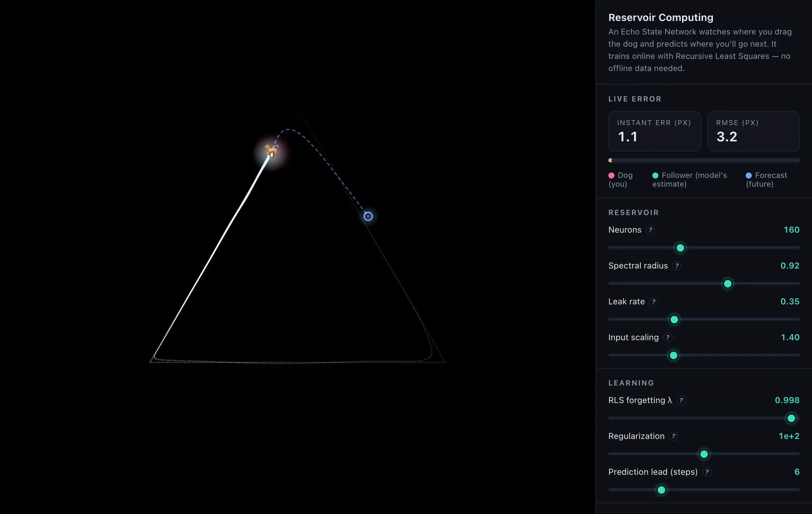Click the LEARNING section heading
This screenshot has width=812, height=514.
(x=631, y=383)
